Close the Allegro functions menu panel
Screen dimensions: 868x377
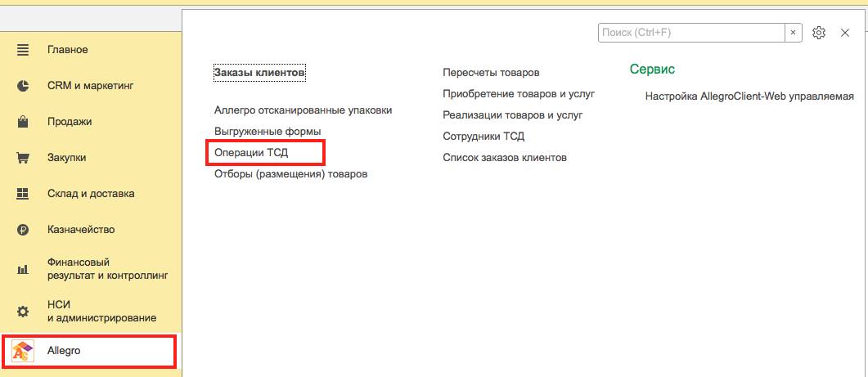[845, 33]
